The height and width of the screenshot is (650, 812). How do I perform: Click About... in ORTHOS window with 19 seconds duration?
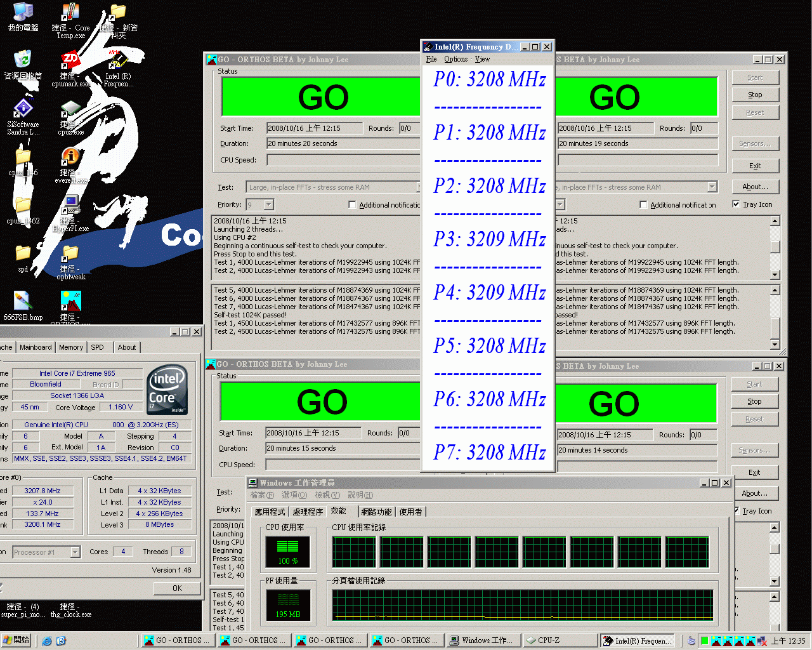(755, 187)
